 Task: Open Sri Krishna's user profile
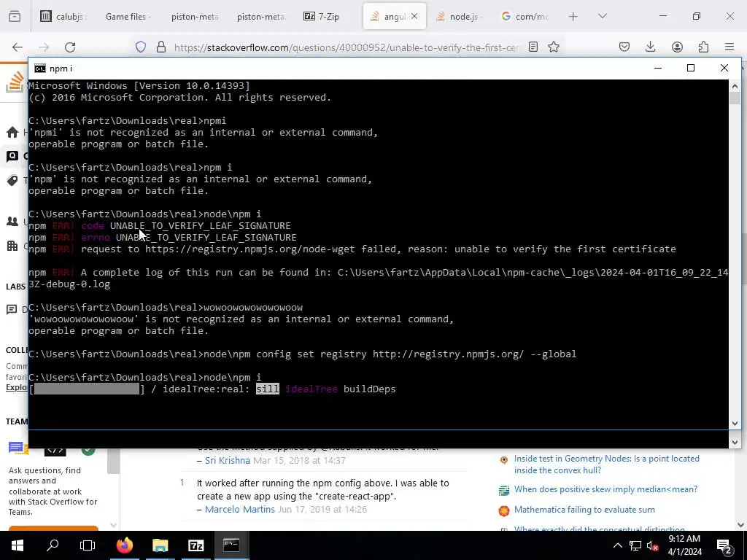[x=228, y=461]
